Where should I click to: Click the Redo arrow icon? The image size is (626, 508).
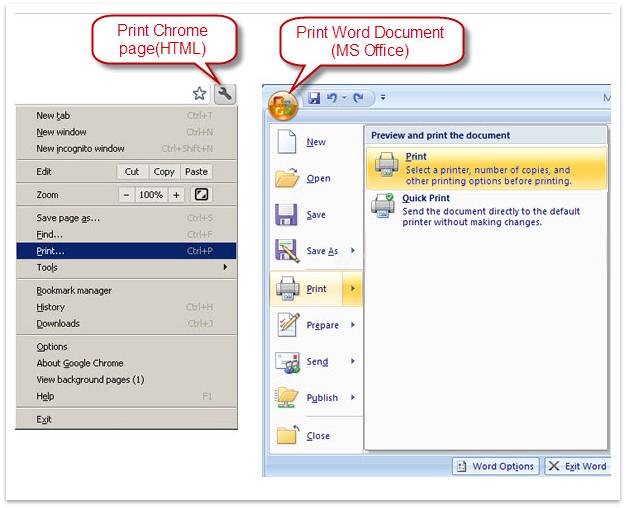click(x=359, y=97)
